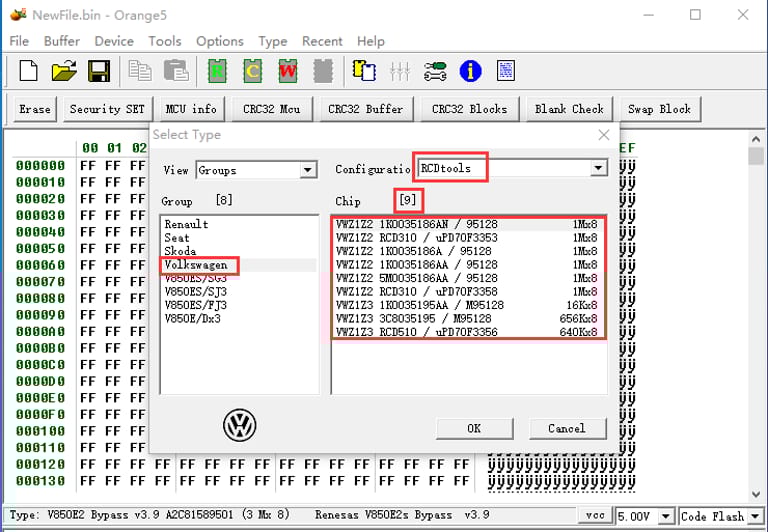Open the Buffer menu

click(x=62, y=41)
